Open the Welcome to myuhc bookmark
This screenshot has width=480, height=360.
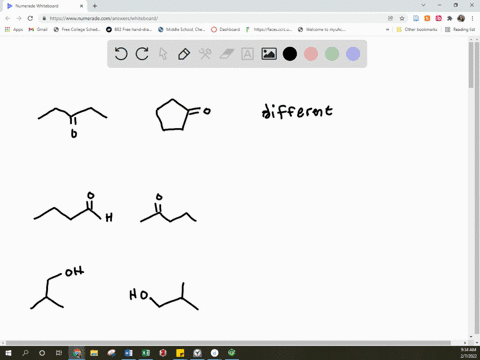point(322,29)
